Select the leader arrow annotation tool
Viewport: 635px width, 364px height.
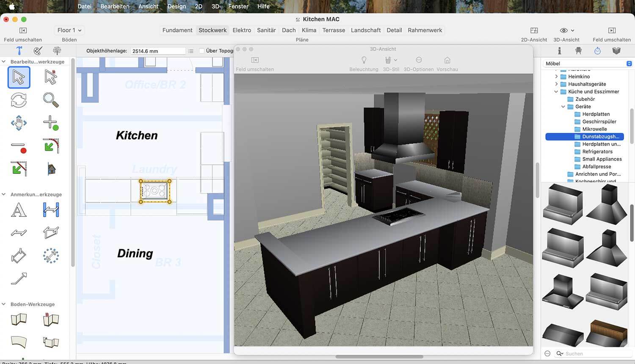coord(19,279)
